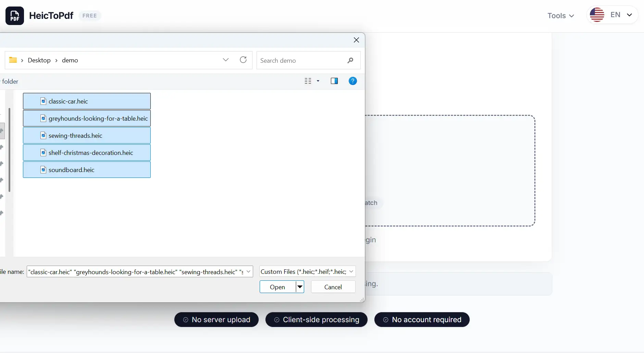Open dialog help
This screenshot has width=644, height=353.
click(353, 81)
